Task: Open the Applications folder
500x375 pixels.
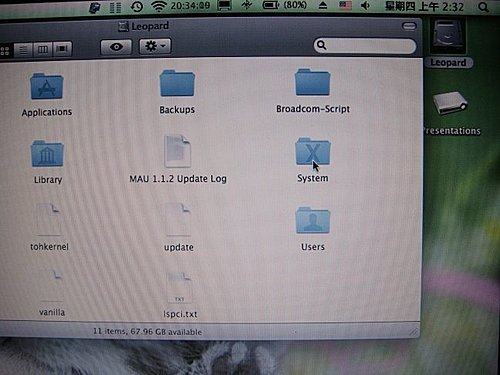Action: (47, 87)
